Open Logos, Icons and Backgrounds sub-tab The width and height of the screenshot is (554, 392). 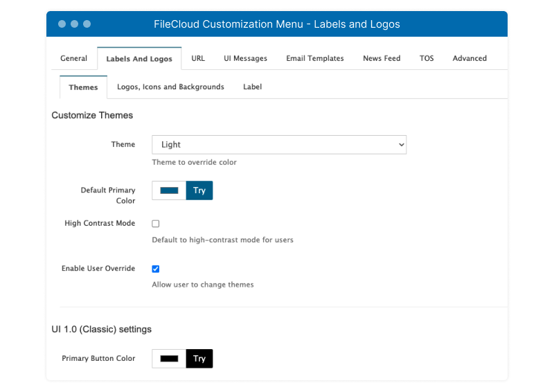(170, 87)
